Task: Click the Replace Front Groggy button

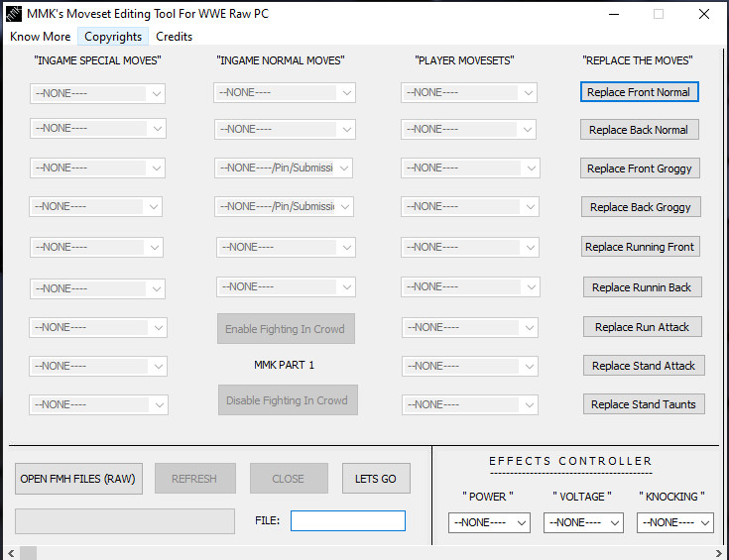Action: click(640, 168)
